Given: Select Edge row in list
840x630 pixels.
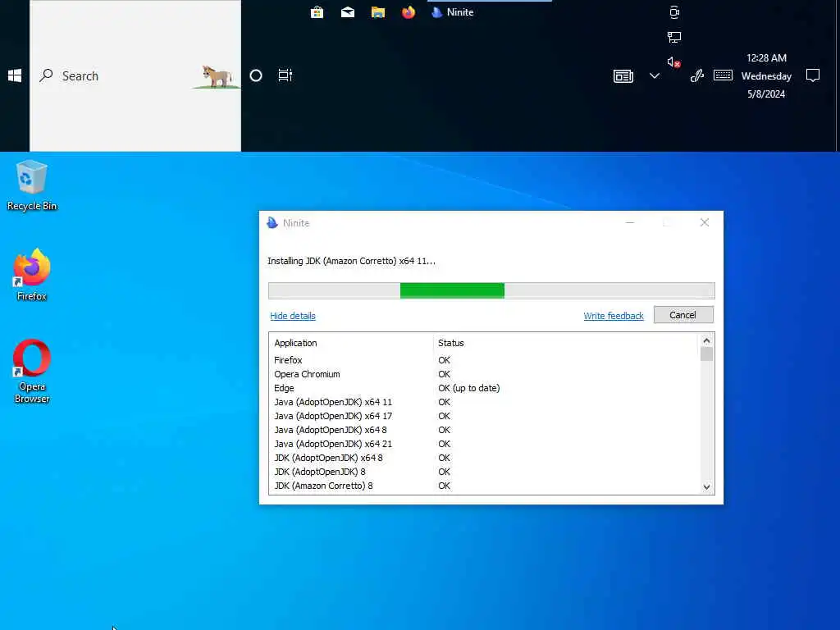Looking at the screenshot, I should pyautogui.click(x=485, y=388).
